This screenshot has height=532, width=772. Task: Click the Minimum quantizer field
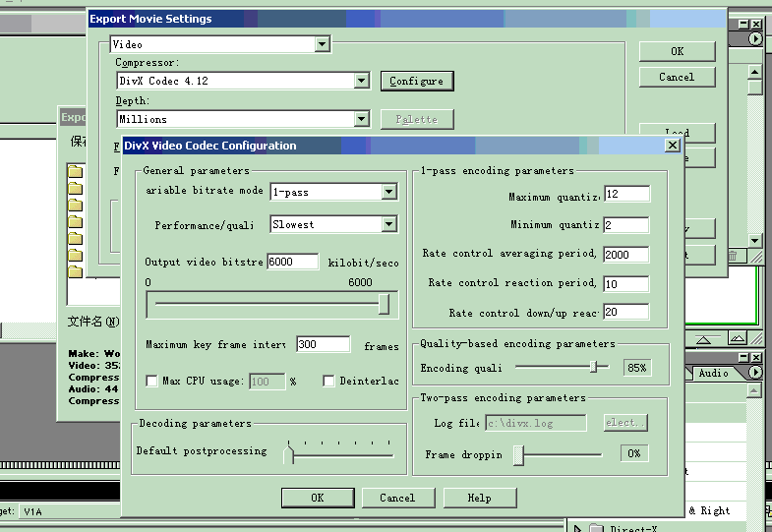coord(626,225)
